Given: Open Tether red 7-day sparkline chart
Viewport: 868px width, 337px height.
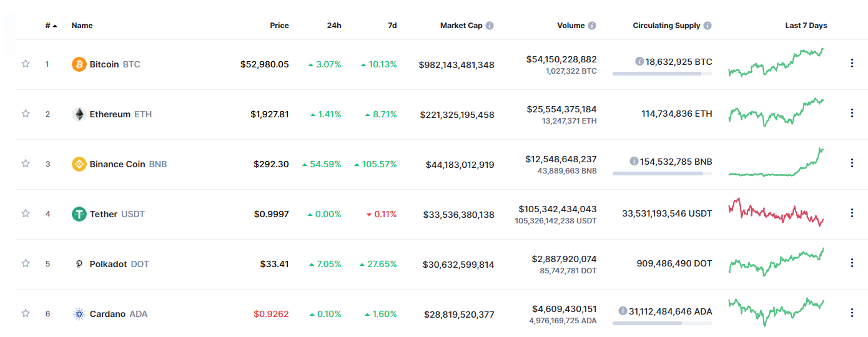Looking at the screenshot, I should click(x=776, y=212).
